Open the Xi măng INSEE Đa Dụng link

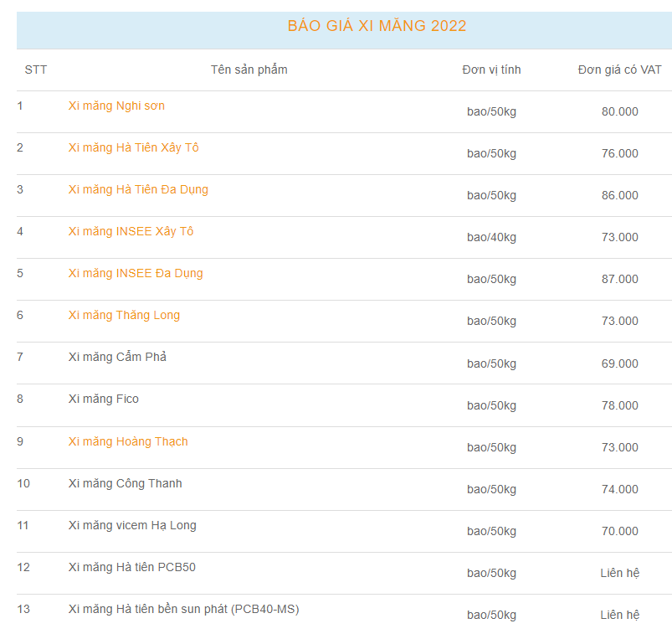click(x=136, y=274)
